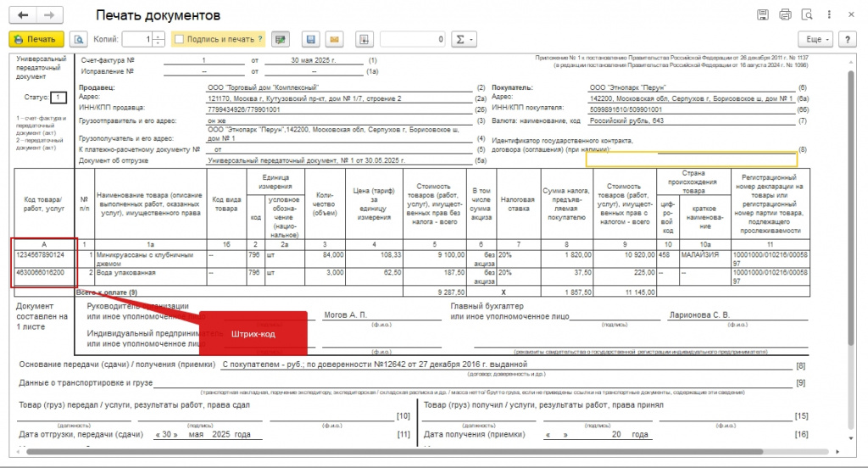
Task: Click seller ИНН/КПП 7799434926/779901001
Action: (243, 109)
